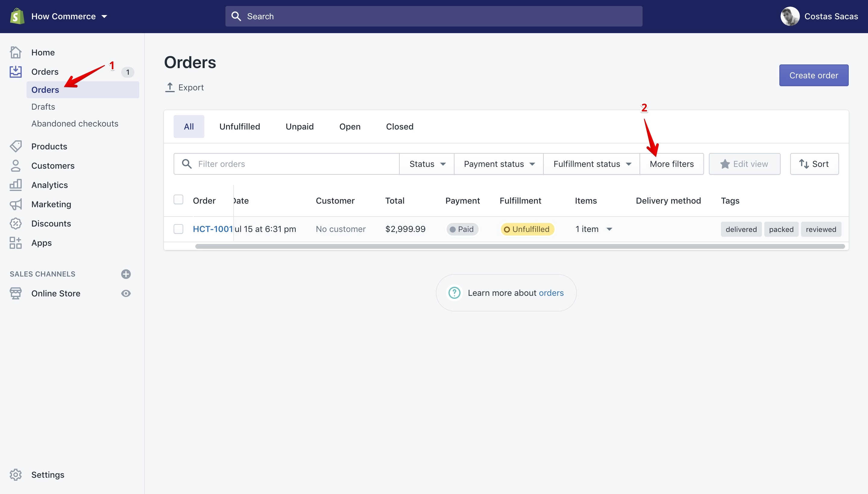868x494 pixels.
Task: Select the All orders tab
Action: [189, 127]
